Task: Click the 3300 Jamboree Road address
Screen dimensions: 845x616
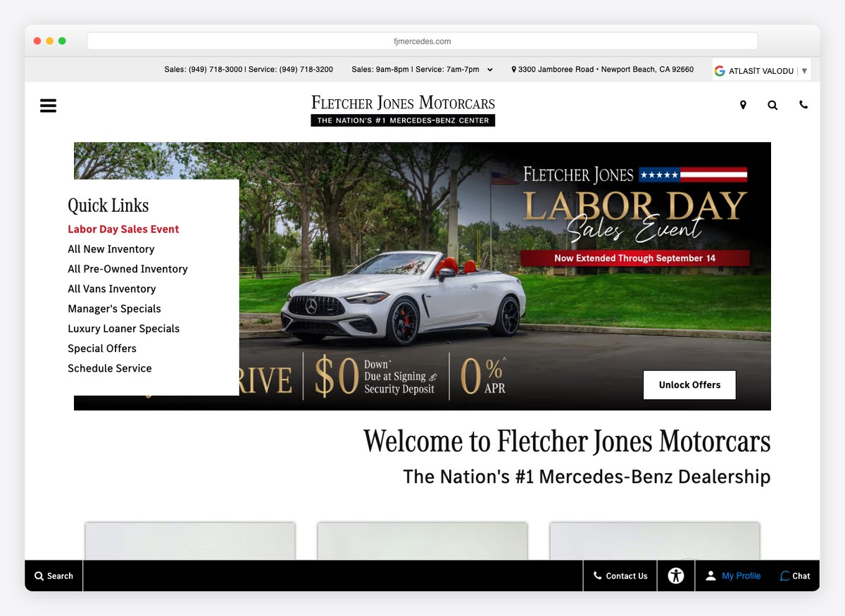Action: [x=603, y=70]
